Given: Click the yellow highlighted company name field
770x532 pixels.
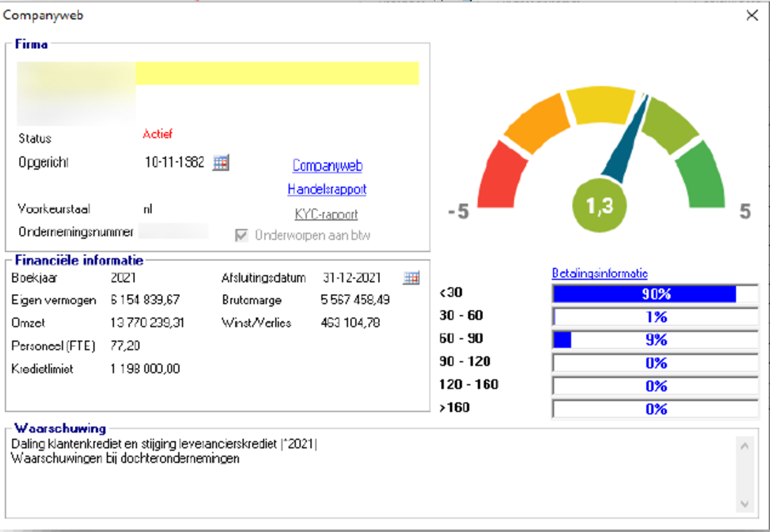Looking at the screenshot, I should (x=276, y=73).
